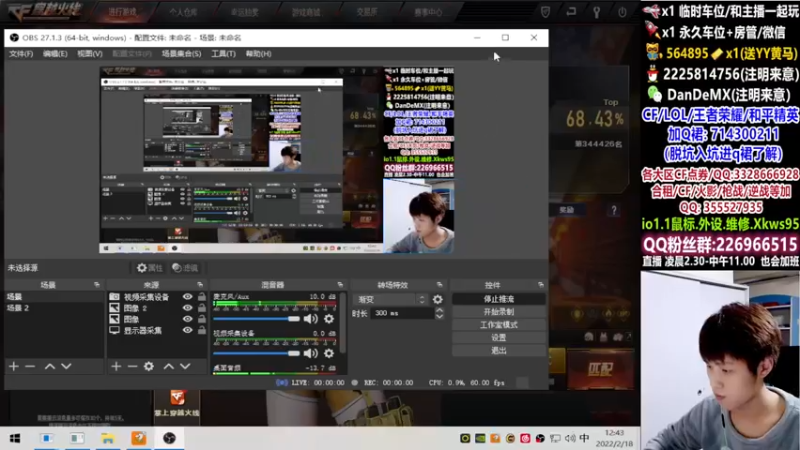Click 设置 settings button in controls
Viewport: 800px width, 450px height.
click(498, 338)
